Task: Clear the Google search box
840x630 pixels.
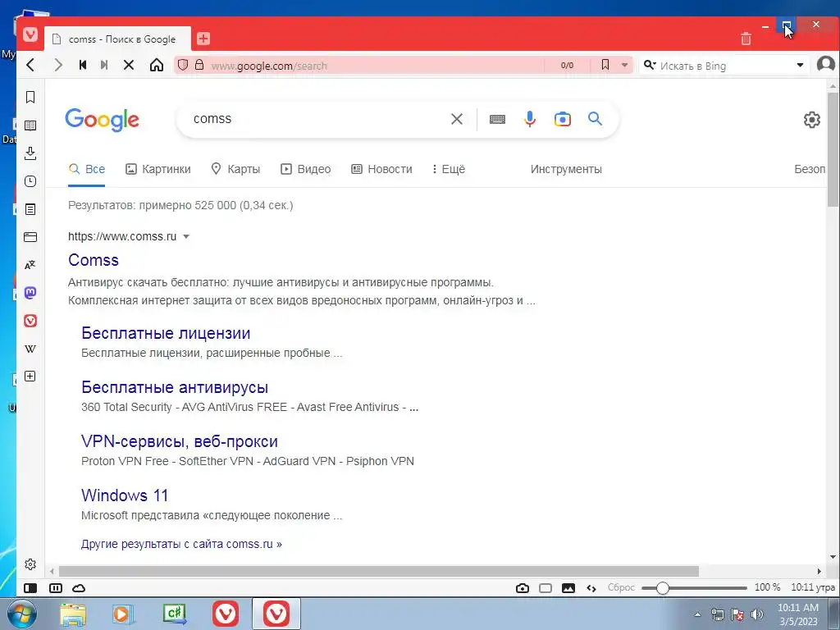Action: pyautogui.click(x=456, y=119)
